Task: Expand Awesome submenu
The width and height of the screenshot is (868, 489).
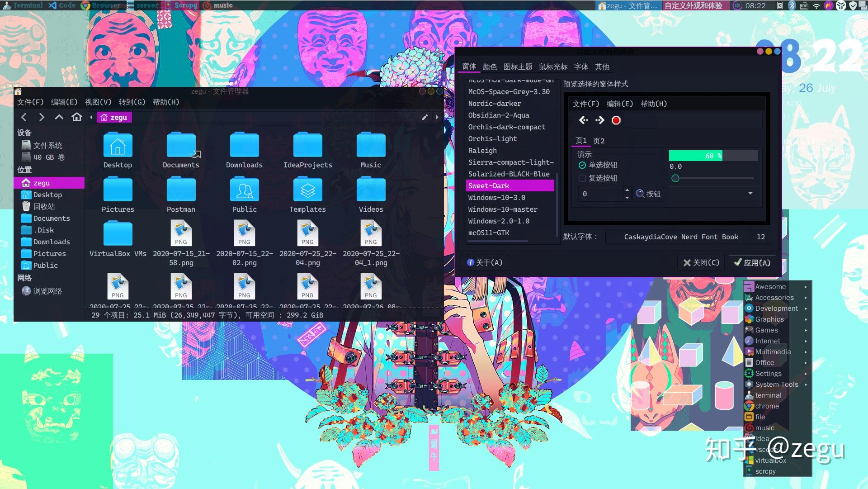Action: [x=777, y=287]
